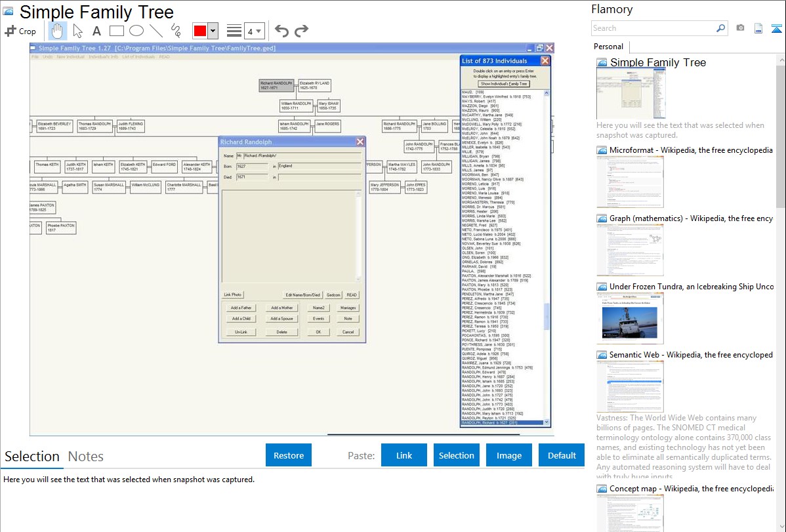Open the Notes tab

(x=86, y=457)
